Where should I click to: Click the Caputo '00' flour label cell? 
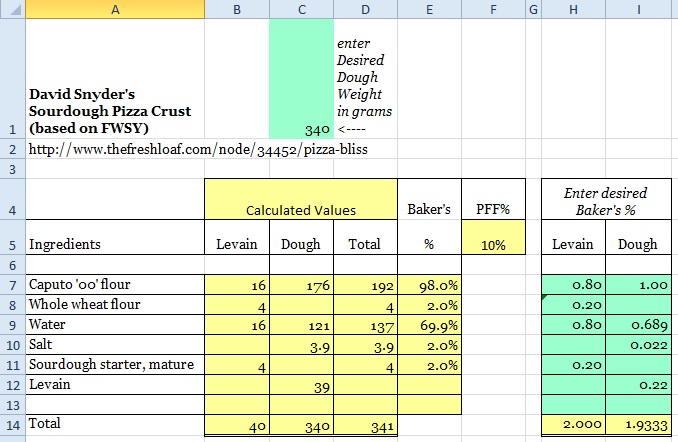[114, 285]
